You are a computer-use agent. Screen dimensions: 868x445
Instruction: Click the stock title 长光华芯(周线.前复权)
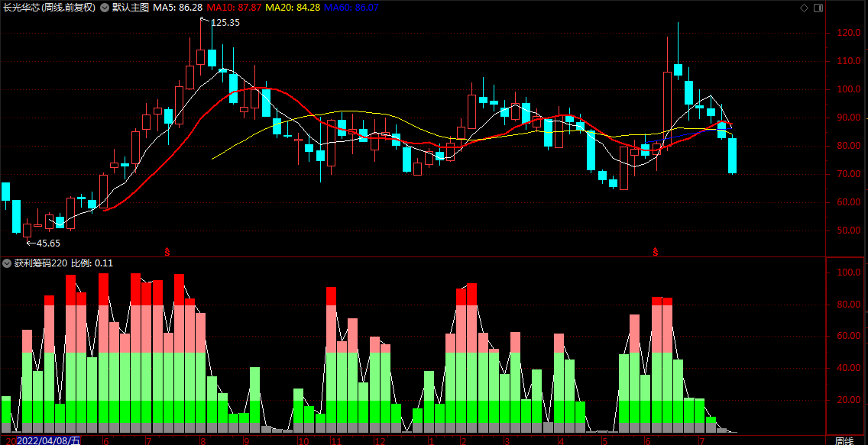49,8
